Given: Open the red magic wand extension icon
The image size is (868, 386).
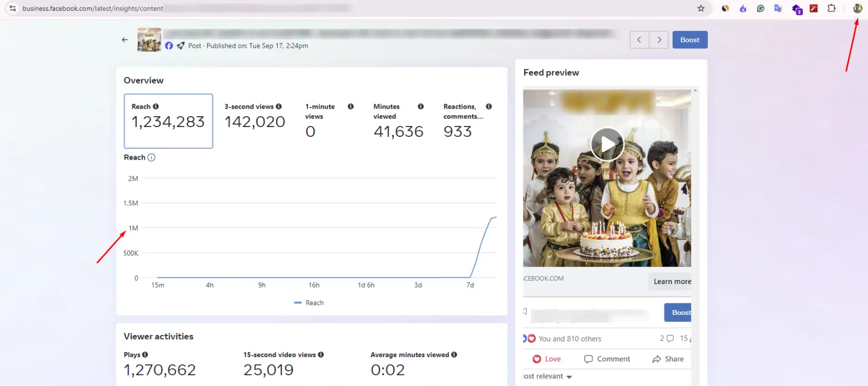Looking at the screenshot, I should point(814,8).
